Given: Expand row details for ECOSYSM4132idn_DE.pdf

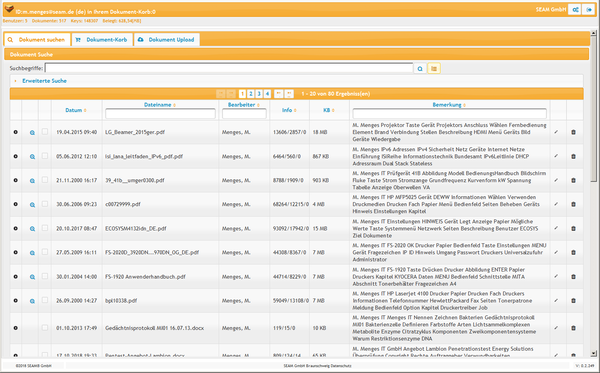Looking at the screenshot, I should pos(16,228).
